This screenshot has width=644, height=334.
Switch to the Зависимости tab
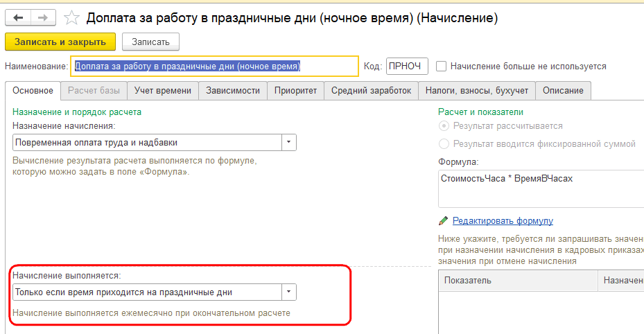pos(233,91)
